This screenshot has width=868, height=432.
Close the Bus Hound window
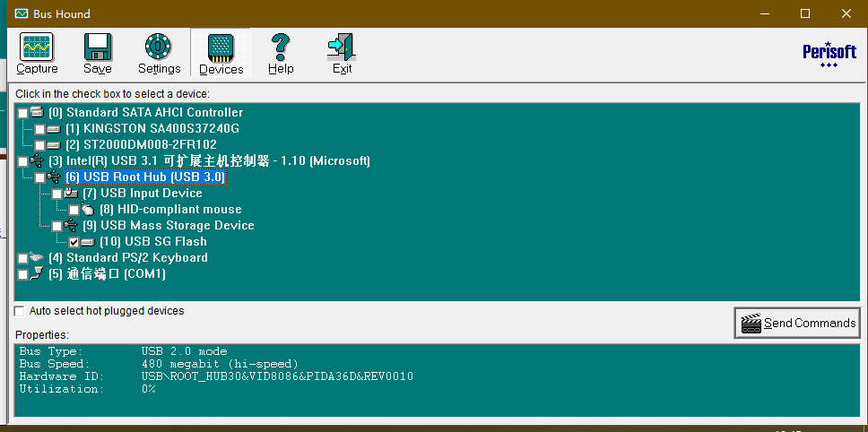tap(846, 13)
